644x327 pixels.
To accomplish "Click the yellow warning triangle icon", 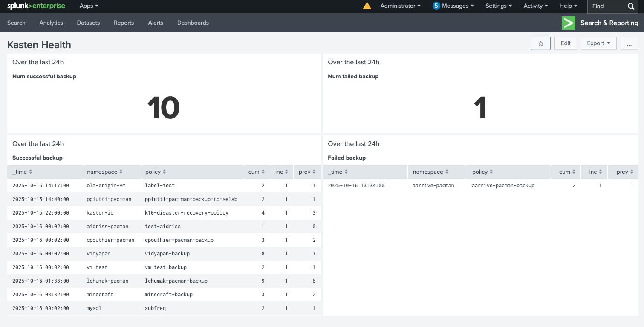I will pos(367,6).
